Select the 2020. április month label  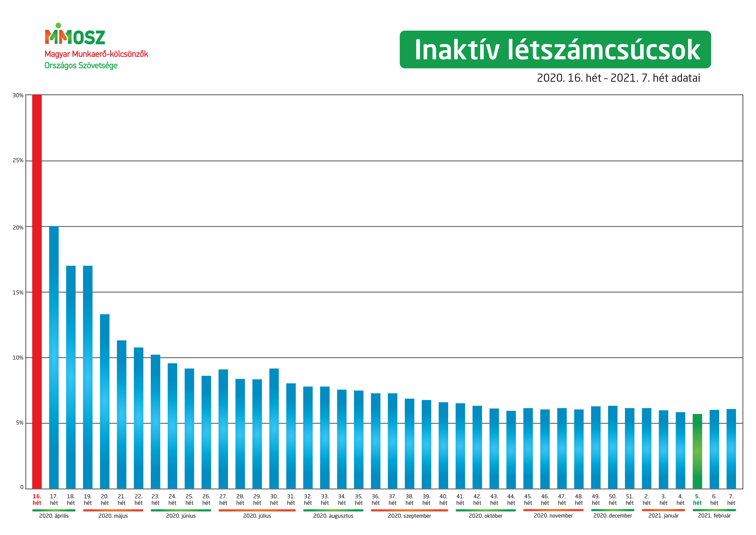tap(54, 516)
